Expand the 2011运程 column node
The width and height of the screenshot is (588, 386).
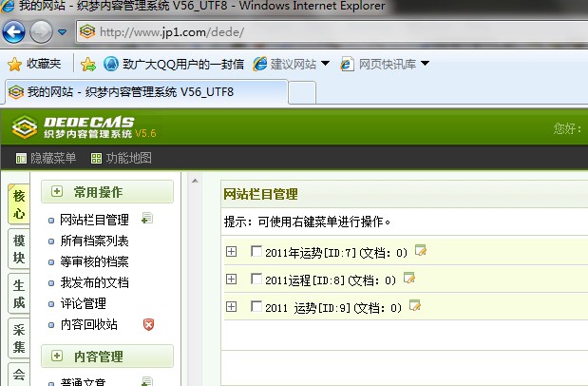pos(231,280)
